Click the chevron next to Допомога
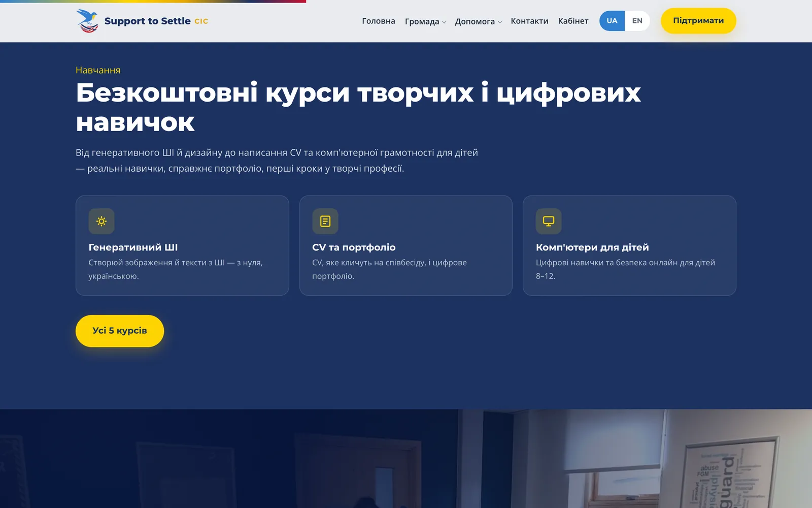This screenshot has height=508, width=812. tap(500, 22)
